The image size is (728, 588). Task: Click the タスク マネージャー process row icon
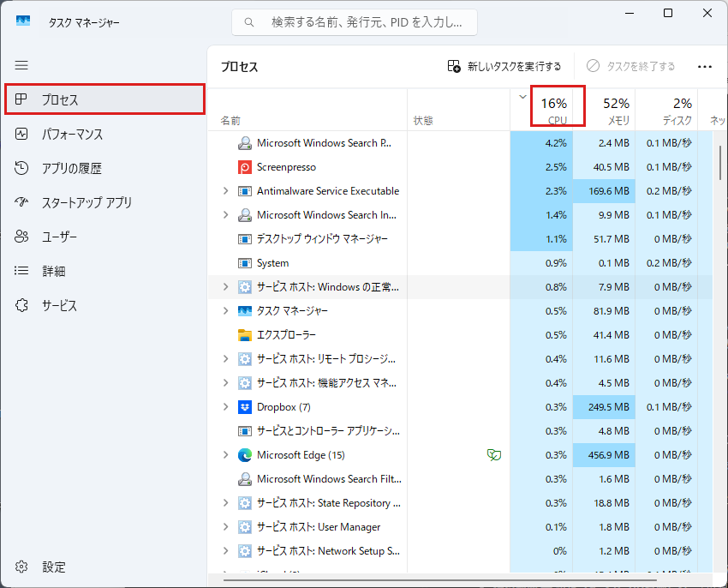coord(245,310)
